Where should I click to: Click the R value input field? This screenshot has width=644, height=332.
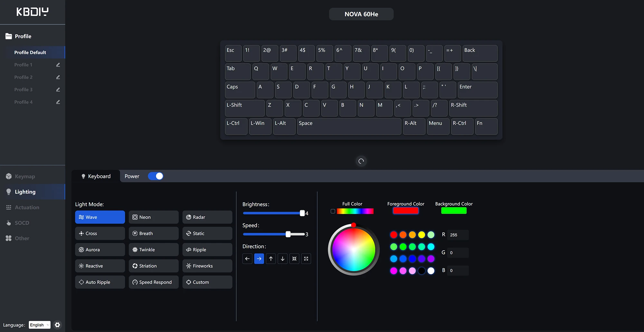[458, 235]
